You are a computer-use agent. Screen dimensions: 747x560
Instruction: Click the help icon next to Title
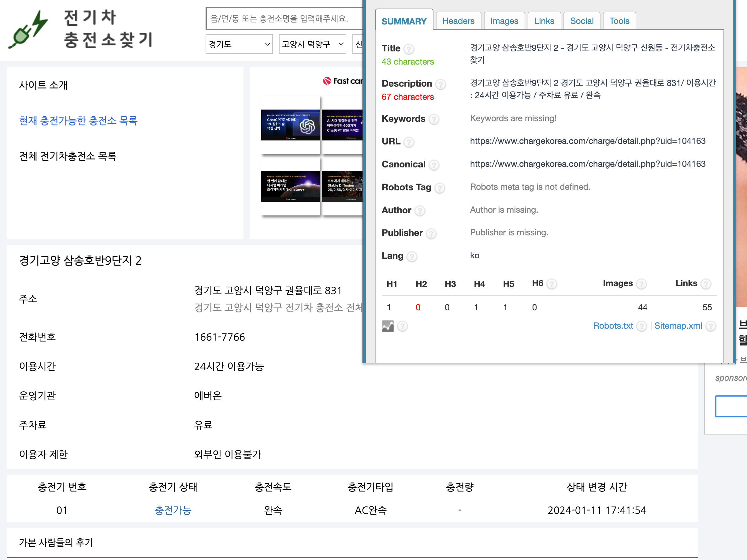point(409,49)
